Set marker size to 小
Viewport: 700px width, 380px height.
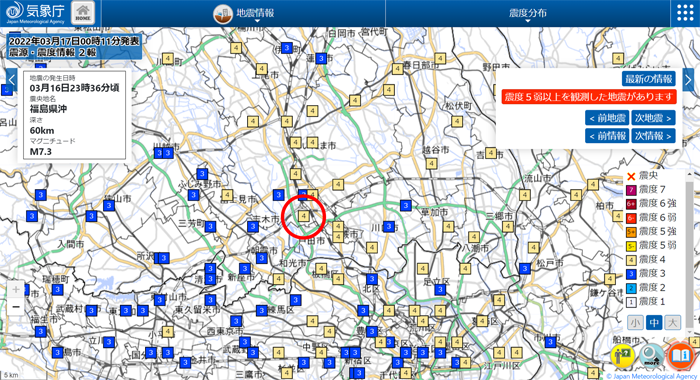point(635,322)
